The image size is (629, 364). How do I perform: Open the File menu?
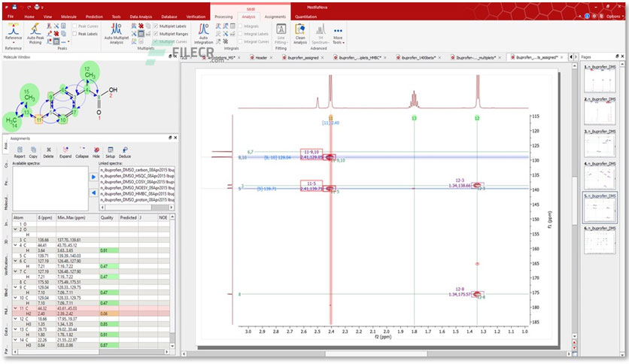point(11,17)
